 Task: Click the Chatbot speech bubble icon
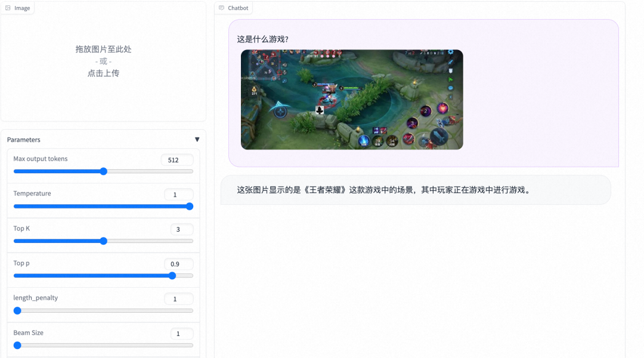221,8
